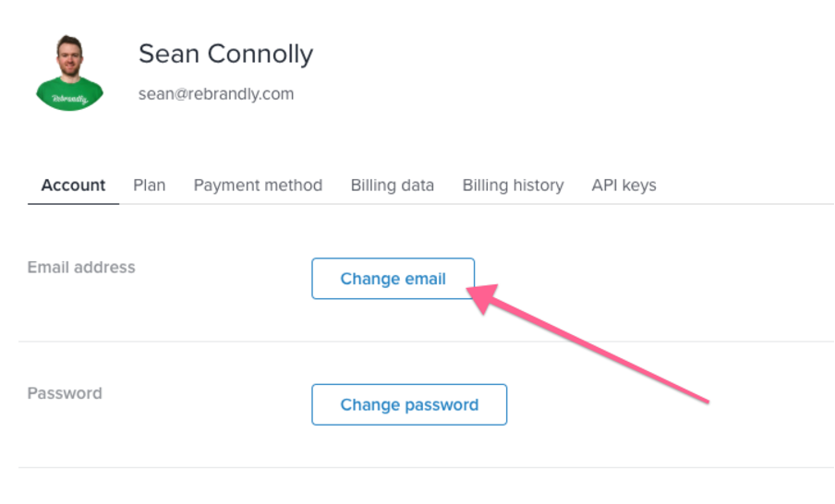This screenshot has height=504, width=835.
Task: Select the Sean Connolly name heading
Action: click(225, 54)
